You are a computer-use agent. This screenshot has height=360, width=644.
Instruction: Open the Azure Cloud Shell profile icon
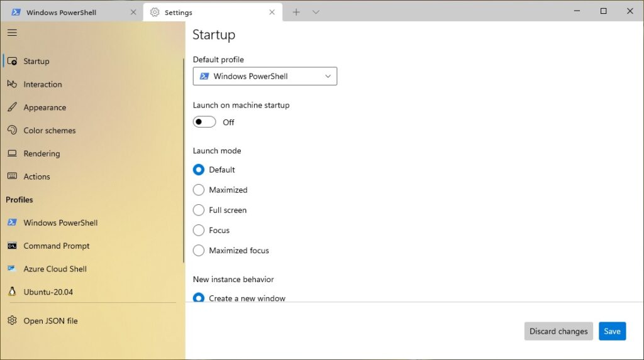coord(12,269)
